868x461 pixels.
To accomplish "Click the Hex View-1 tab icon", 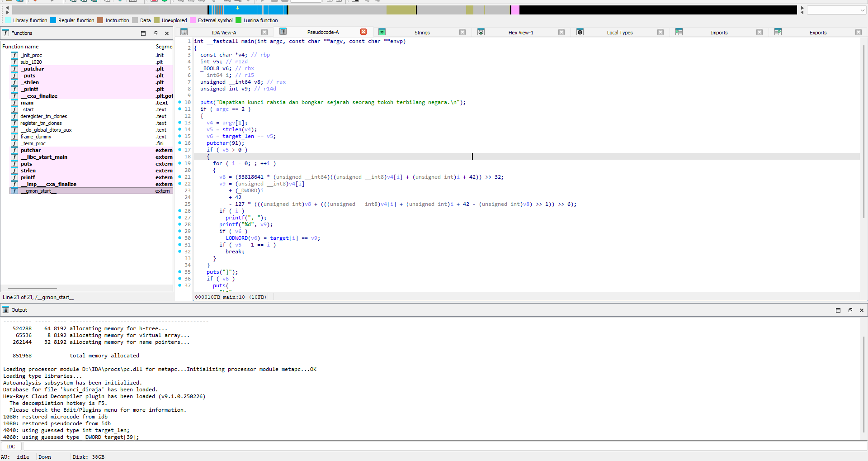I will (x=481, y=32).
